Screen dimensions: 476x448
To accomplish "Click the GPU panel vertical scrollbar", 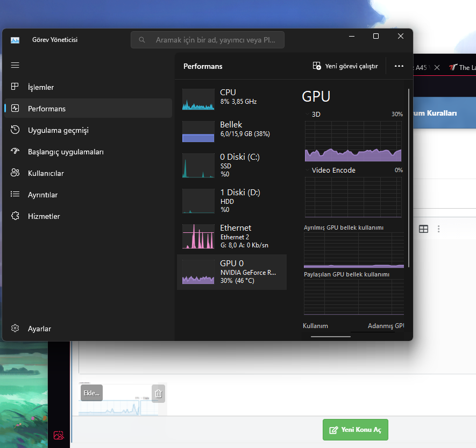I will point(409,178).
